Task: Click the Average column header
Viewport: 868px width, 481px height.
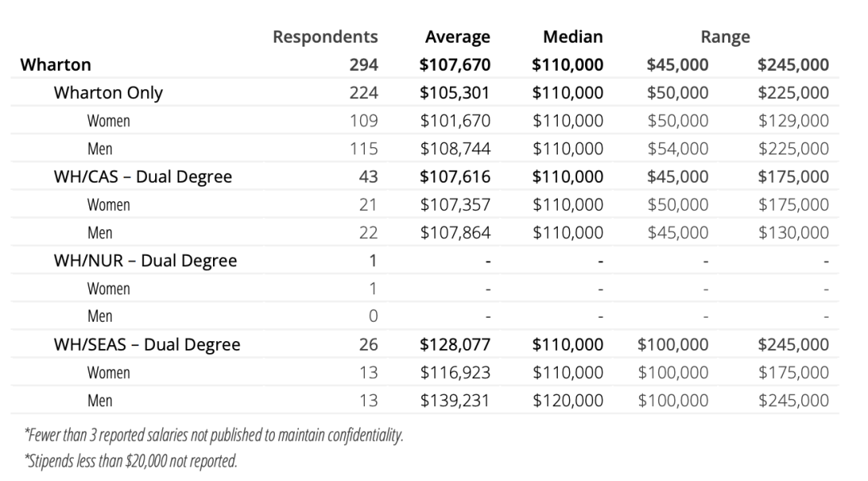Action: pyautogui.click(x=457, y=37)
